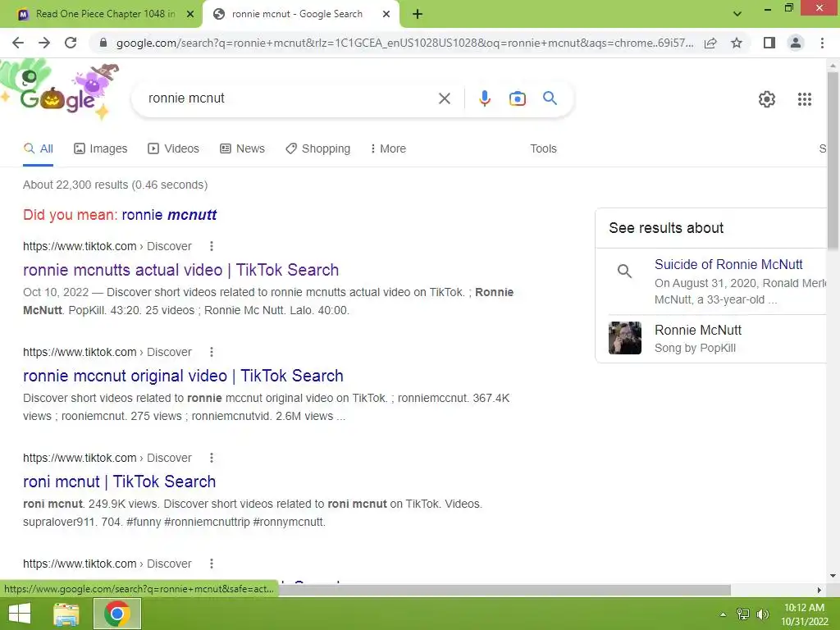Viewport: 840px width, 630px height.
Task: View site info via the padlock icon
Action: (103, 43)
